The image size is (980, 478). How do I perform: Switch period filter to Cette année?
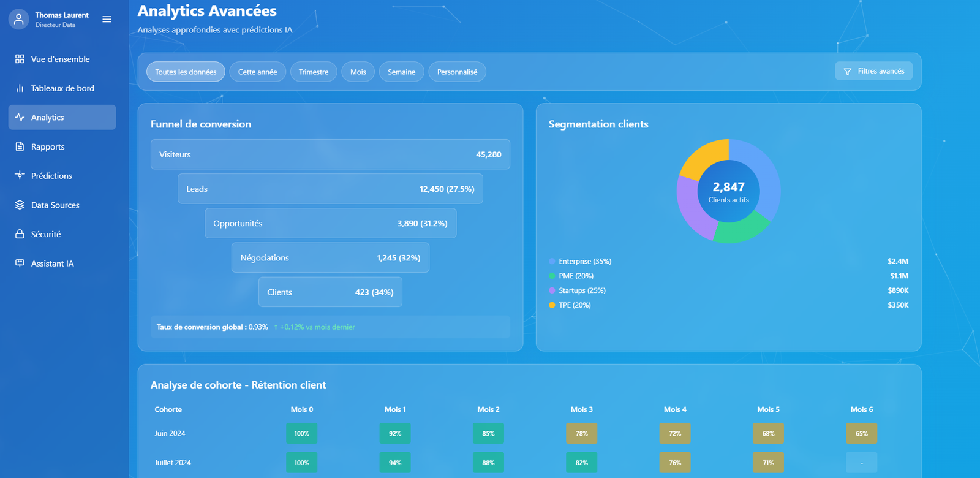(257, 72)
